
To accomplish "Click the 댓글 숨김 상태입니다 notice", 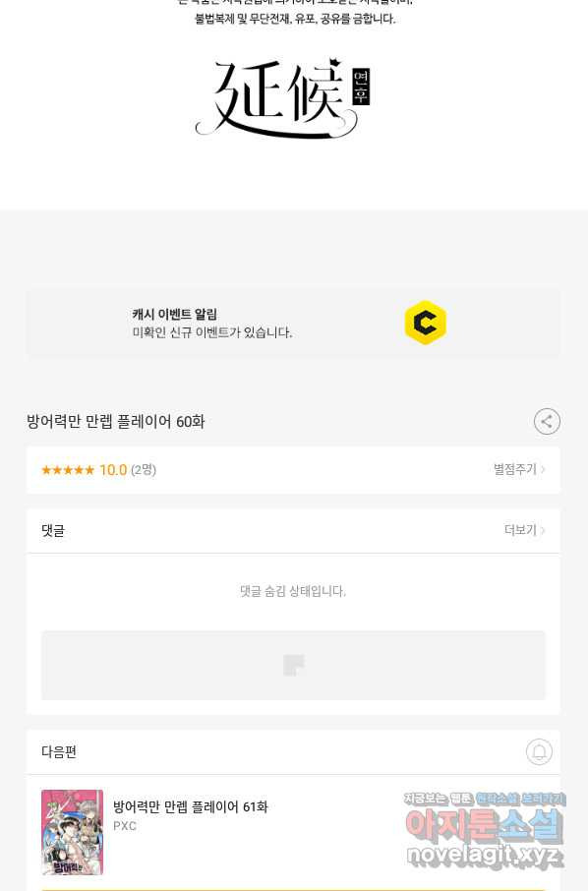I will 293,591.
